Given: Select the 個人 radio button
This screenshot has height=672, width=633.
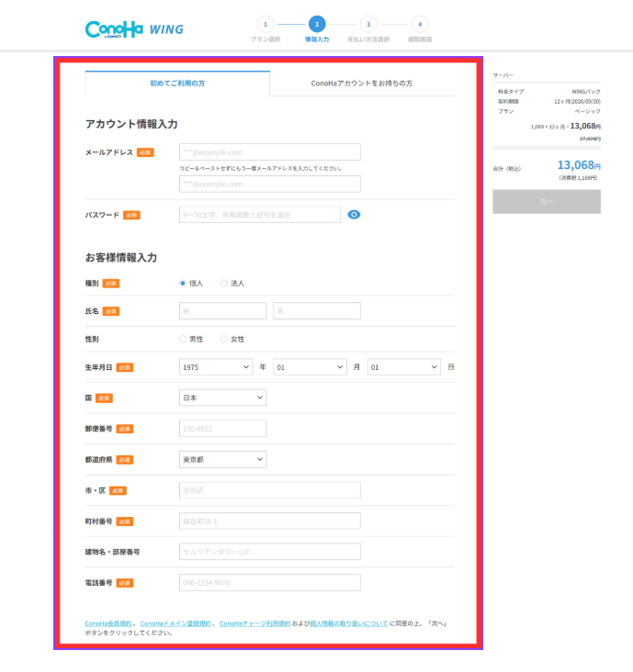Looking at the screenshot, I should (183, 284).
